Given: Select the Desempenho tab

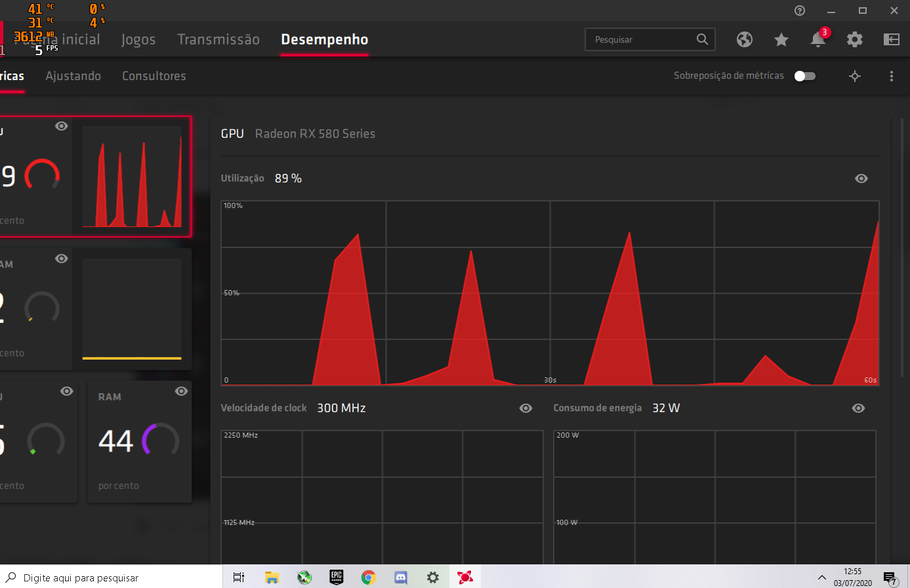Looking at the screenshot, I should 325,39.
